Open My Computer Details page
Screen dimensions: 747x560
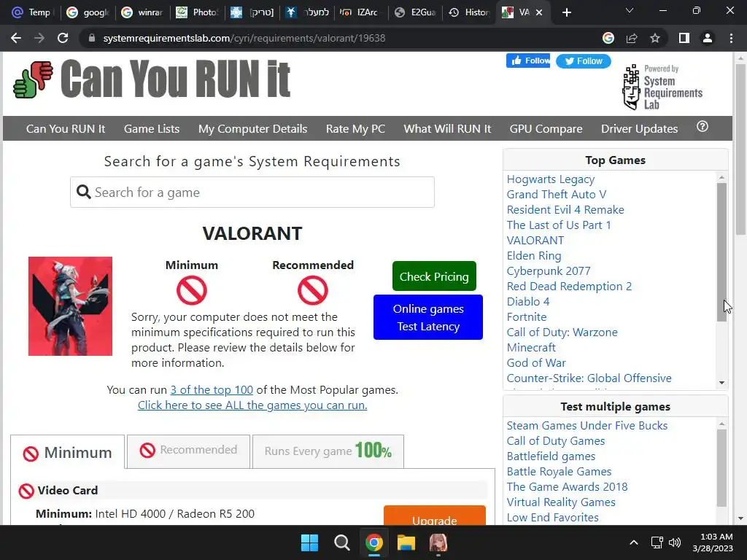[x=252, y=128]
